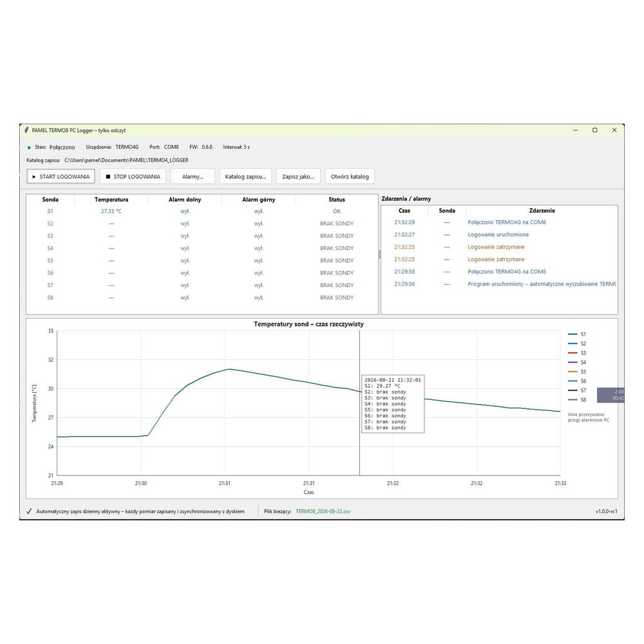
Task: Click the green checkmark in status bar
Action: coord(29,511)
